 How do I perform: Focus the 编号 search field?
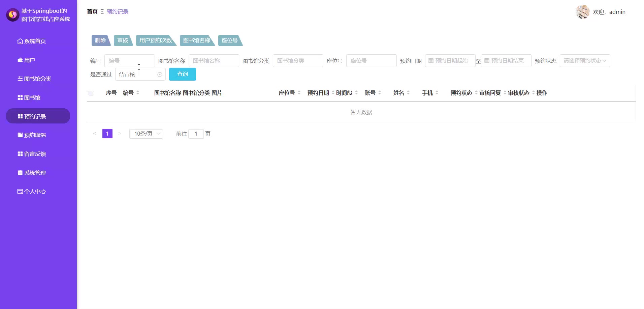(130, 61)
